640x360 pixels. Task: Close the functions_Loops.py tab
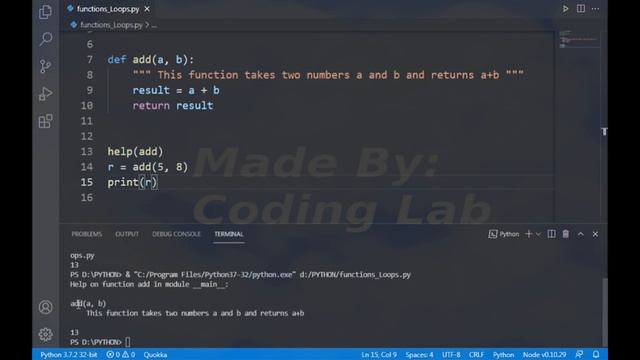pos(147,9)
